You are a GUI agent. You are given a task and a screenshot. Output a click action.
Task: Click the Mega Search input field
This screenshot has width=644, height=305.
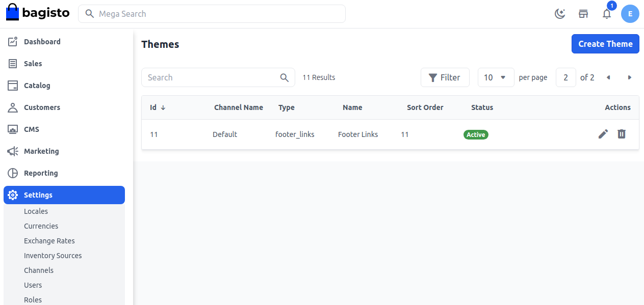click(212, 14)
